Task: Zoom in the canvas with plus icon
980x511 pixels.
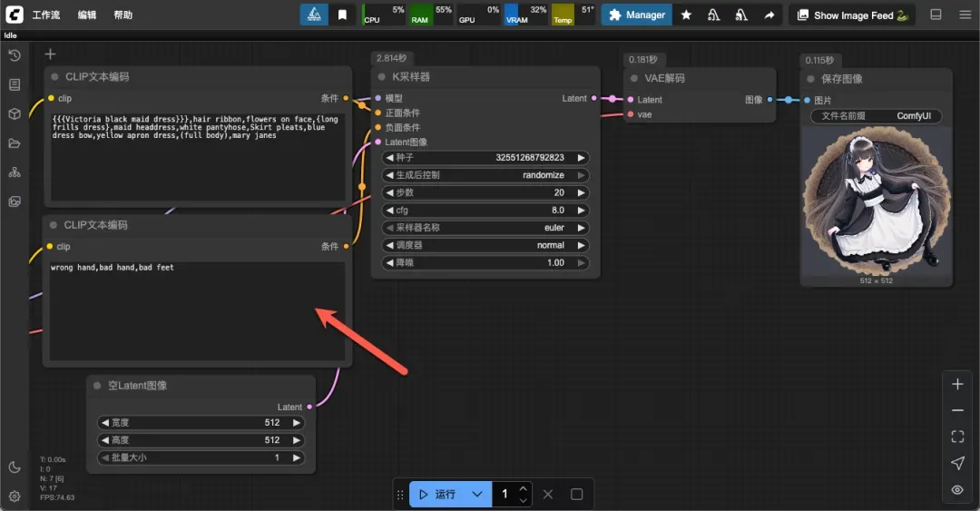Action: coord(957,384)
